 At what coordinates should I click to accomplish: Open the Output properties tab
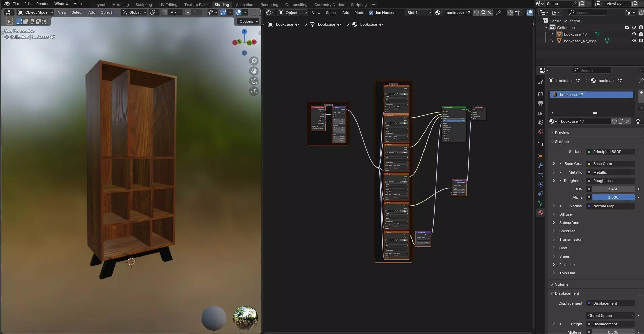[541, 104]
